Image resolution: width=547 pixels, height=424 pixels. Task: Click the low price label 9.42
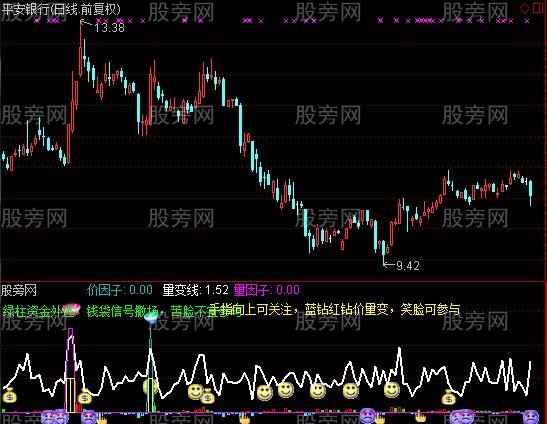[x=408, y=266]
